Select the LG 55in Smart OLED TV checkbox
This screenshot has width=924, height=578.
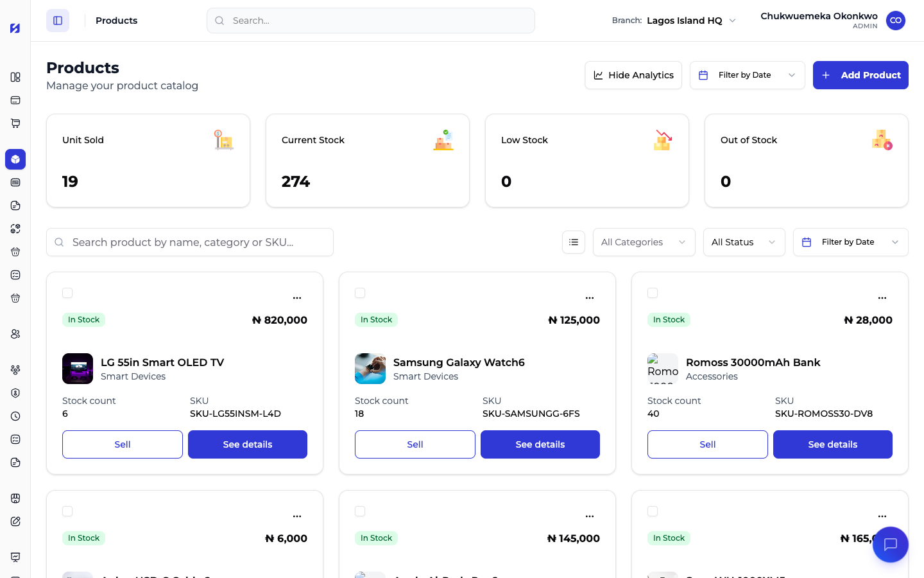click(x=67, y=293)
